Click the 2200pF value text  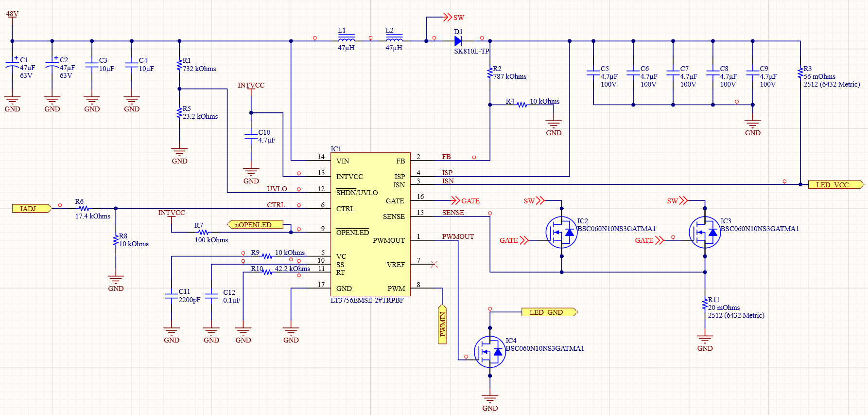click(x=190, y=300)
